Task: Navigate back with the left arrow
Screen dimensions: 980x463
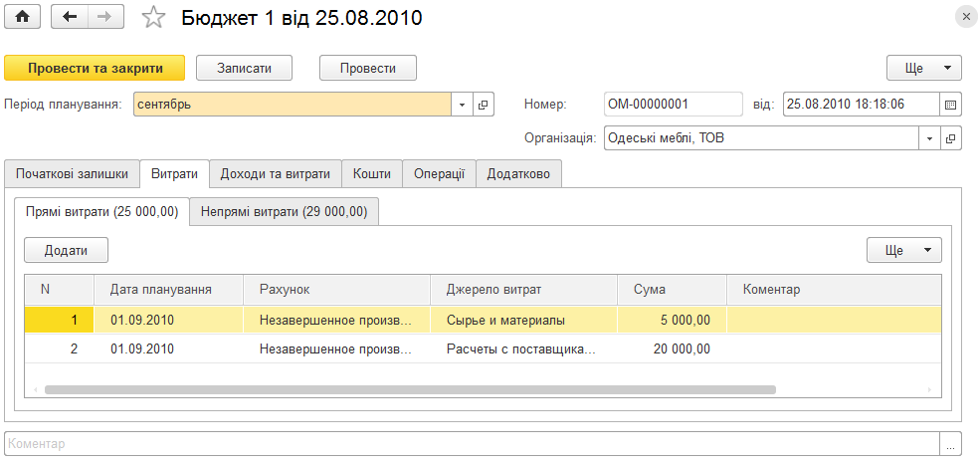Action: 70,17
